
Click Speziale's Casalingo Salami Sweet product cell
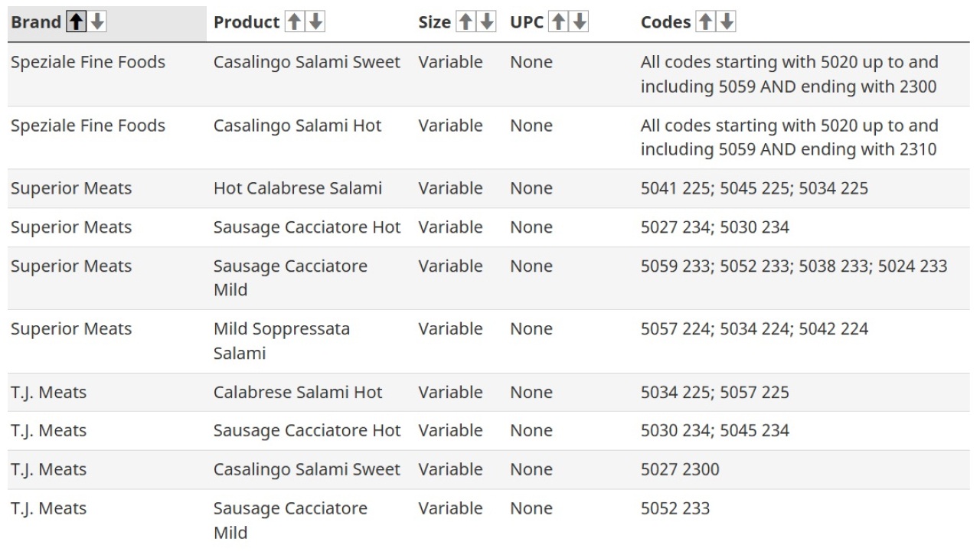[x=307, y=62]
